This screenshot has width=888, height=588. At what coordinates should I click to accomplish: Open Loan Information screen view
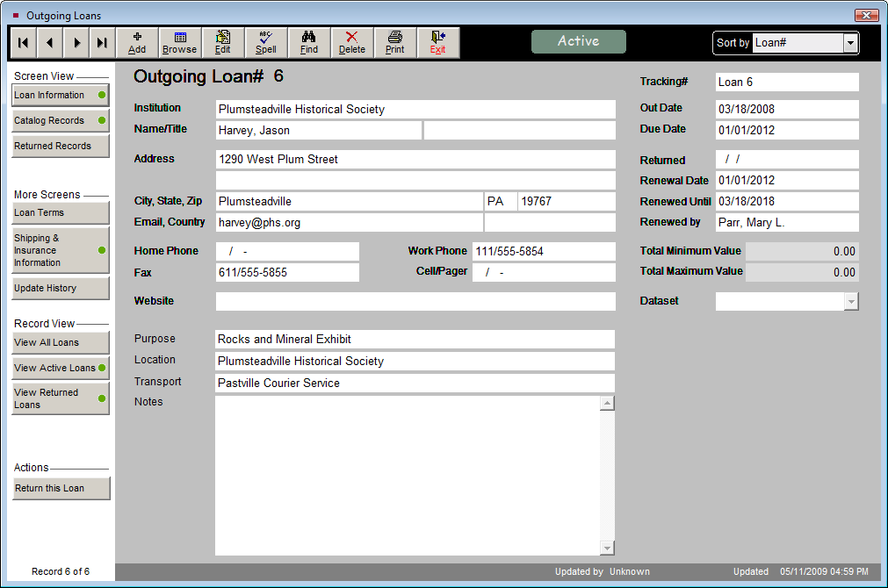(x=60, y=95)
